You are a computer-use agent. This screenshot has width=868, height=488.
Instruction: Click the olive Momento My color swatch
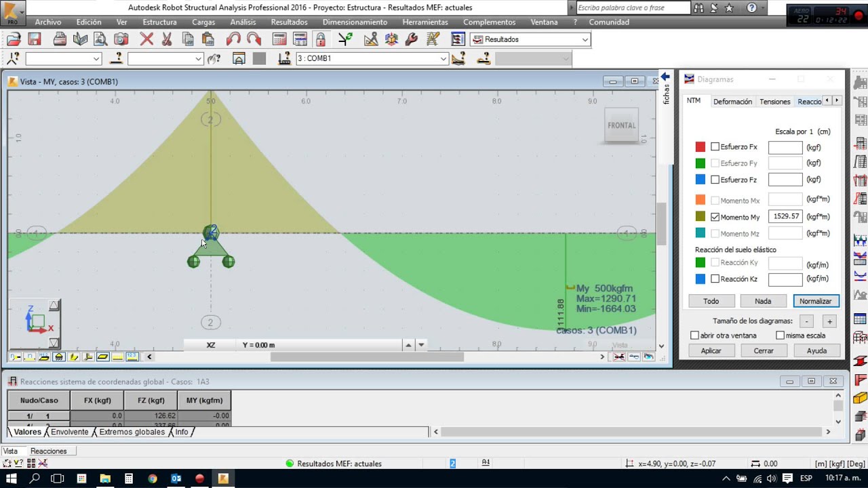tap(700, 217)
